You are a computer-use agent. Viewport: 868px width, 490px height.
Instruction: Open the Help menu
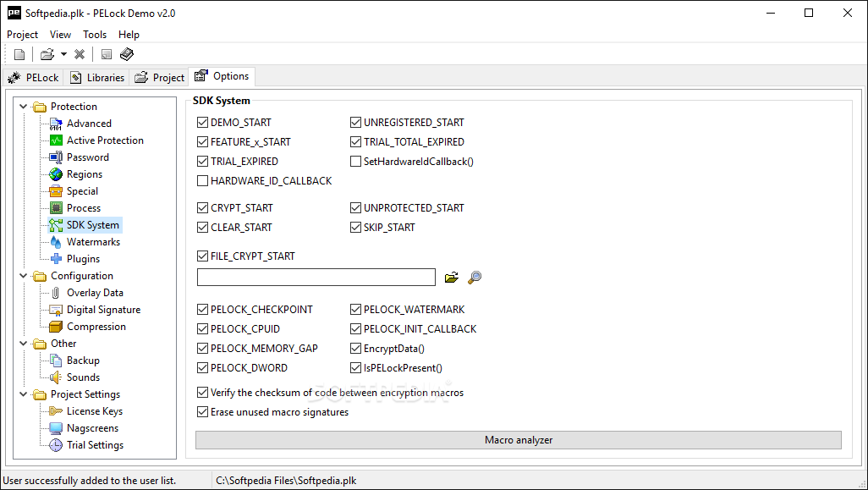tap(129, 35)
